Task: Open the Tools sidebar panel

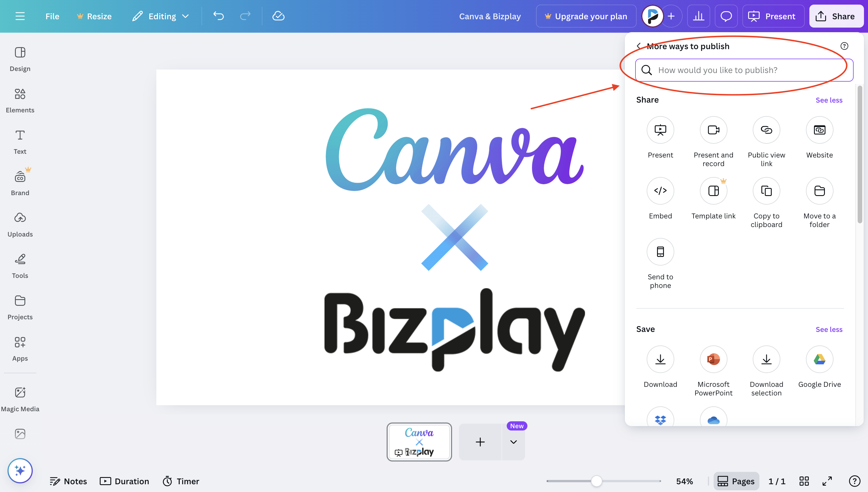Action: (x=20, y=266)
